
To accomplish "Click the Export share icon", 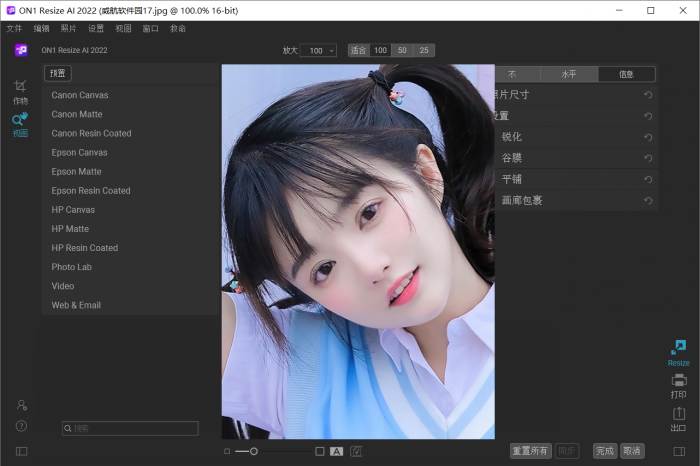I will (679, 419).
